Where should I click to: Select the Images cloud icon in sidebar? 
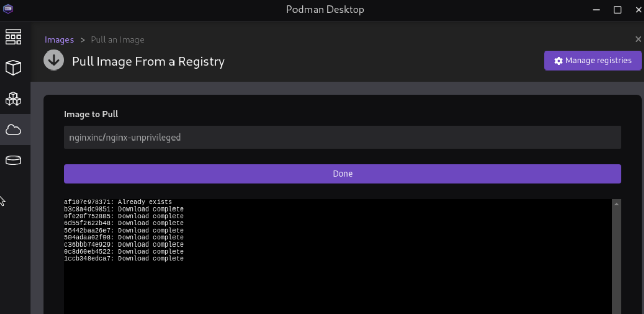click(x=13, y=130)
